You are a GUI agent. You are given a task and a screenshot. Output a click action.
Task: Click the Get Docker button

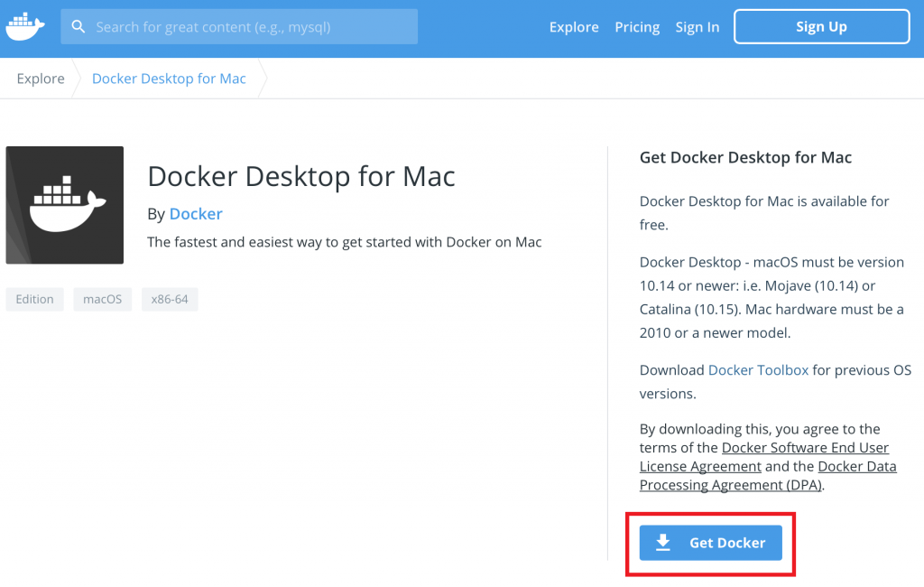pos(710,543)
